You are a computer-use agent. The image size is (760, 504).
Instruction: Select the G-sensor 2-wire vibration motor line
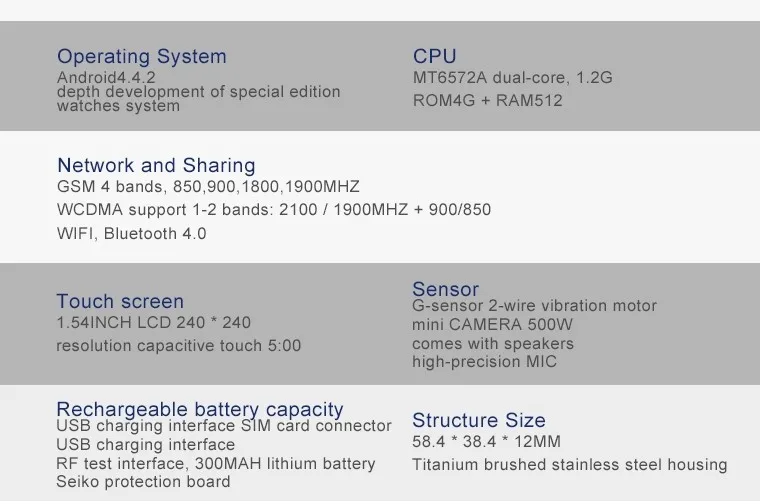534,306
